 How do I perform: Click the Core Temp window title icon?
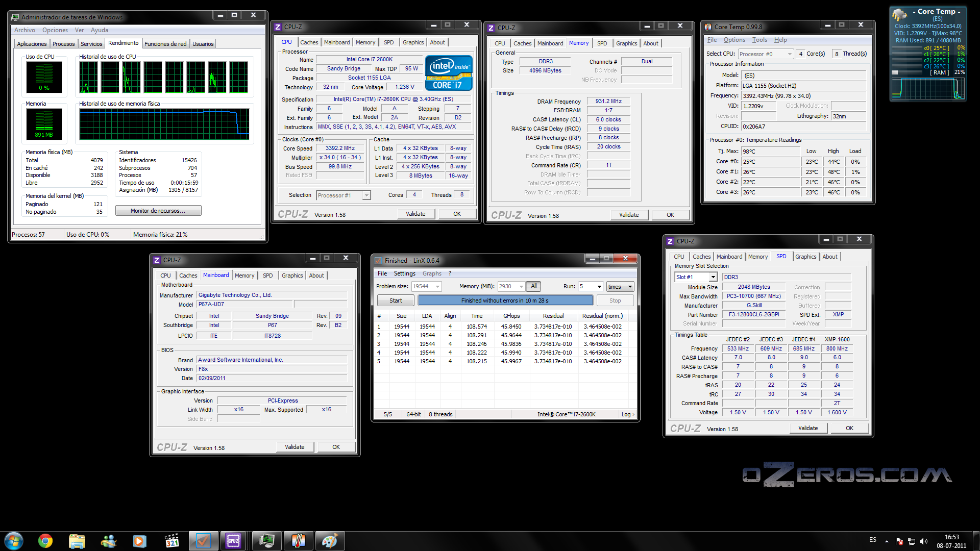click(708, 27)
